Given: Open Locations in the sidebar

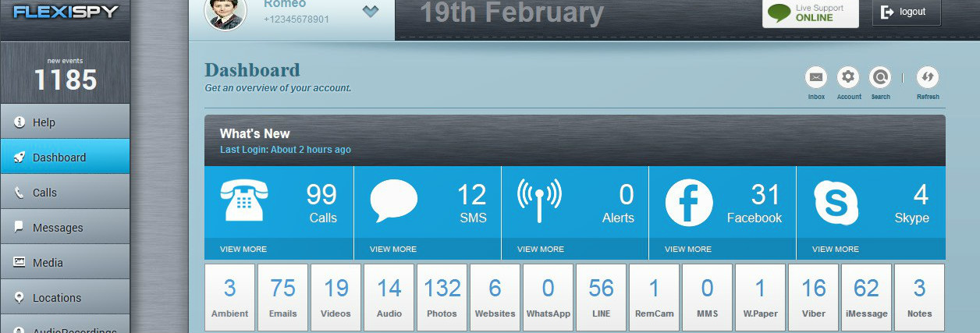Looking at the screenshot, I should coord(65,297).
